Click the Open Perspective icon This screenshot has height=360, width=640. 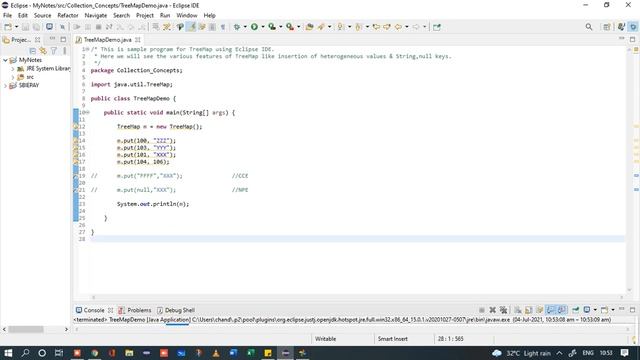[607, 27]
